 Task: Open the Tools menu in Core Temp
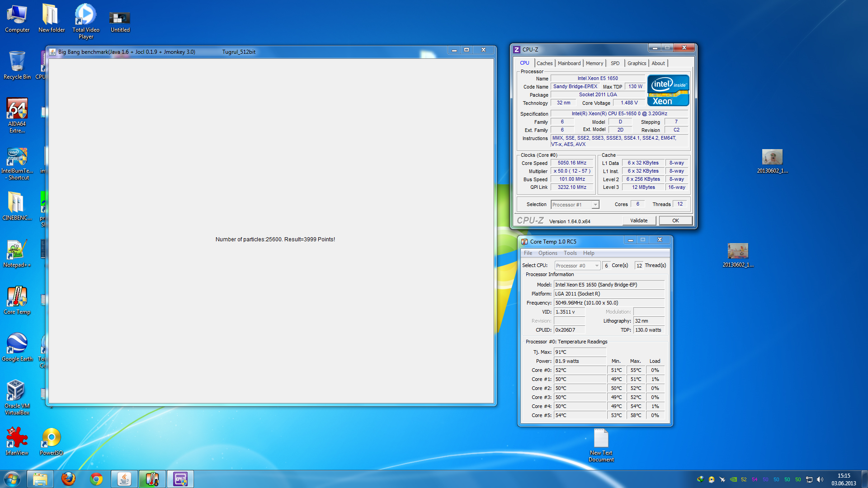click(570, 253)
